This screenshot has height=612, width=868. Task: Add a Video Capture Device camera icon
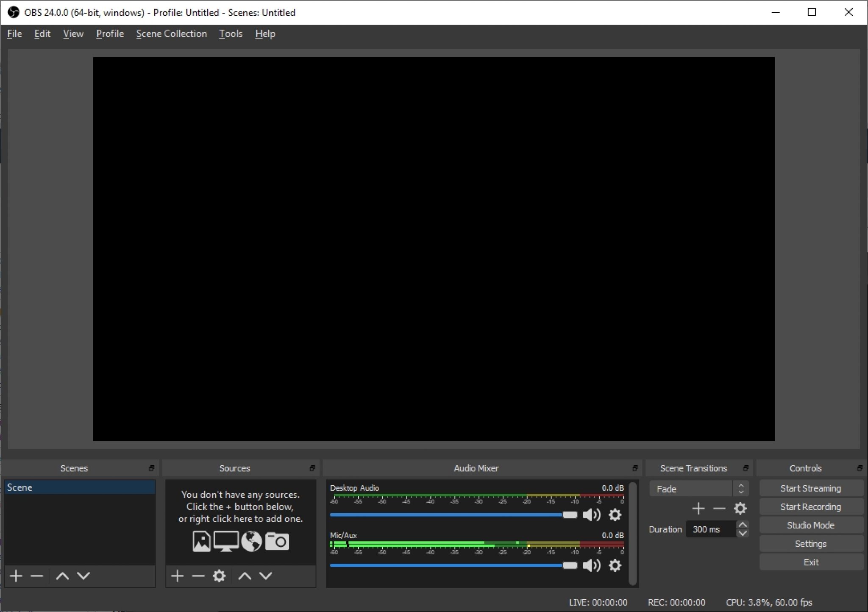[278, 541]
